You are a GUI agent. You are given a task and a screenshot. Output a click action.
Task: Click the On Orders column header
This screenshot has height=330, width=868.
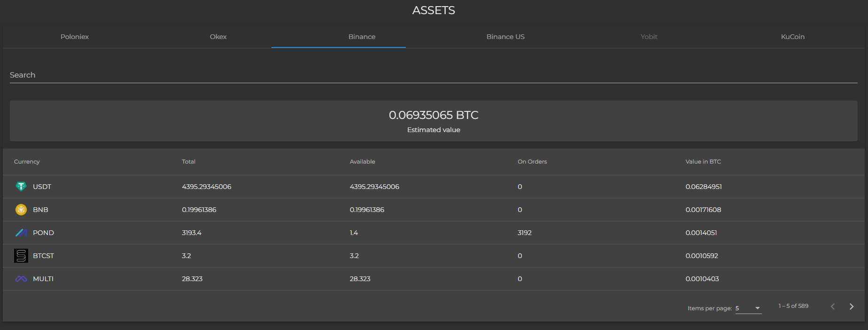(532, 162)
